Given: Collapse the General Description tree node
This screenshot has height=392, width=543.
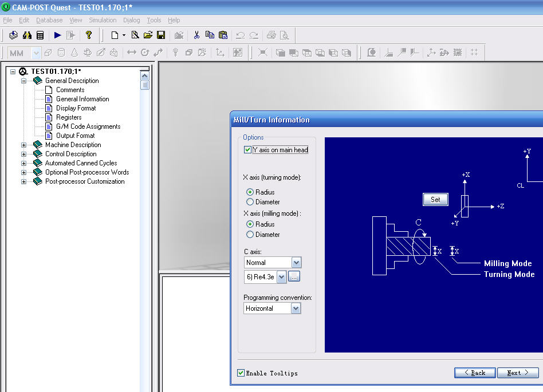Looking at the screenshot, I should pos(23,81).
